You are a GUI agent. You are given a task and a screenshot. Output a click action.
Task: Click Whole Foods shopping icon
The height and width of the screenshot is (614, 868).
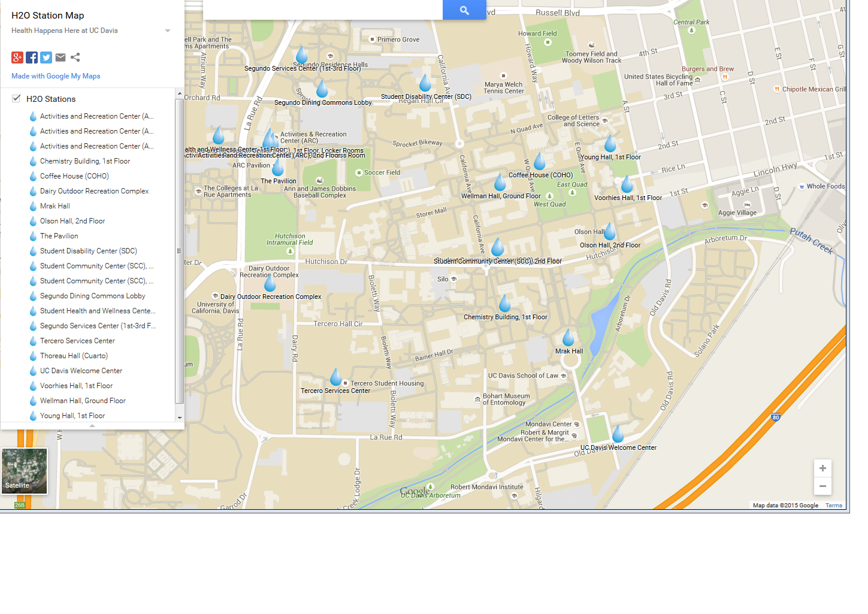coord(802,187)
